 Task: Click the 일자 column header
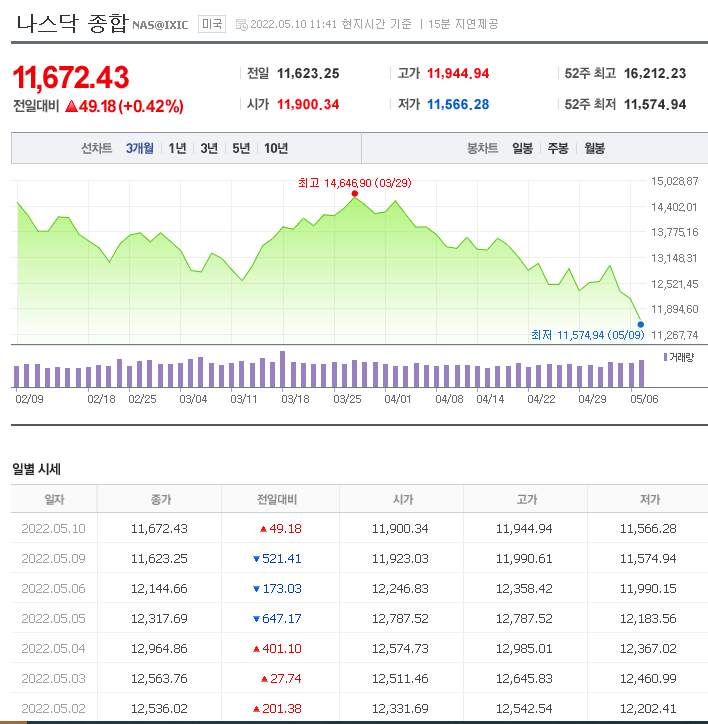point(54,499)
